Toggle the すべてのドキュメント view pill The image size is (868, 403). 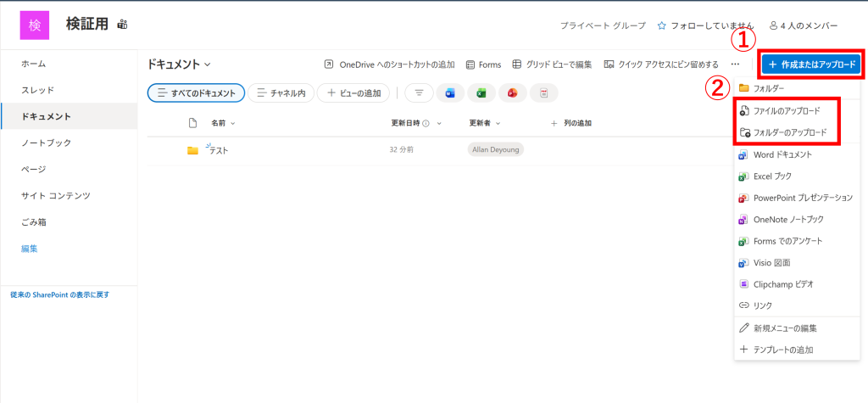coord(197,93)
